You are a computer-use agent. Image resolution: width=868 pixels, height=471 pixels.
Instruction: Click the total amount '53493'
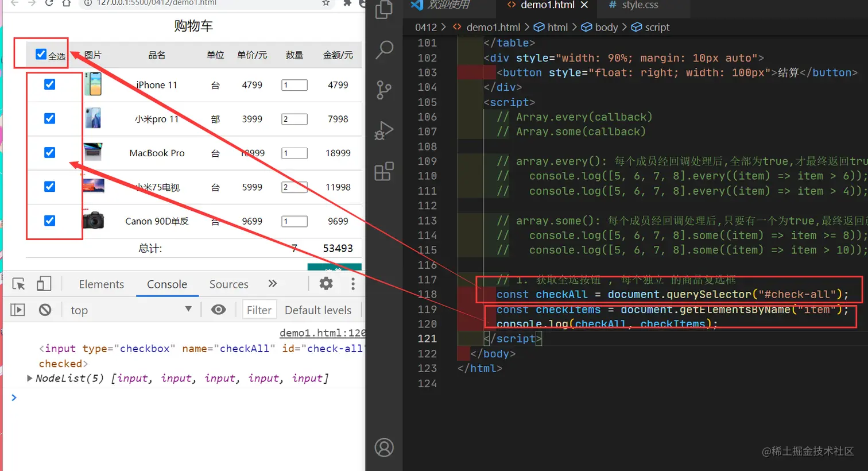[338, 248]
